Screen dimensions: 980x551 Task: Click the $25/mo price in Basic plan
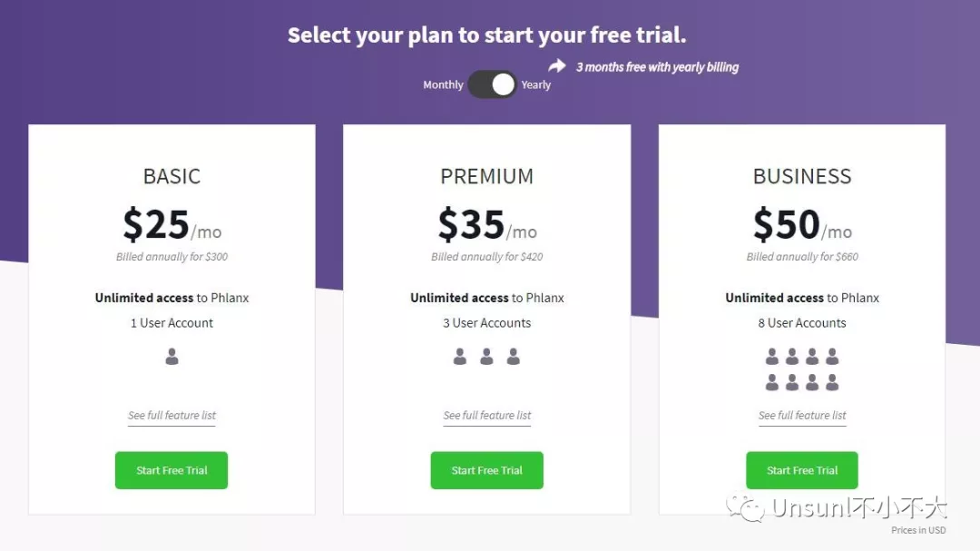(x=171, y=224)
